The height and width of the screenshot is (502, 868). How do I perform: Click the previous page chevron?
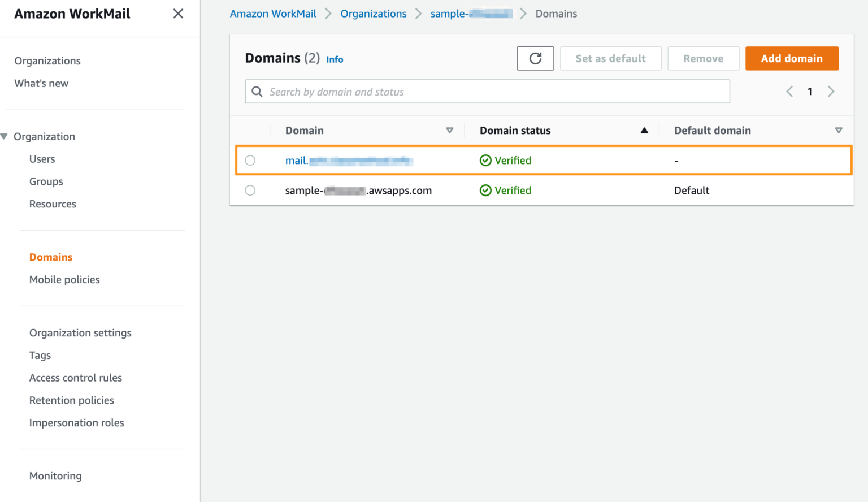[789, 91]
